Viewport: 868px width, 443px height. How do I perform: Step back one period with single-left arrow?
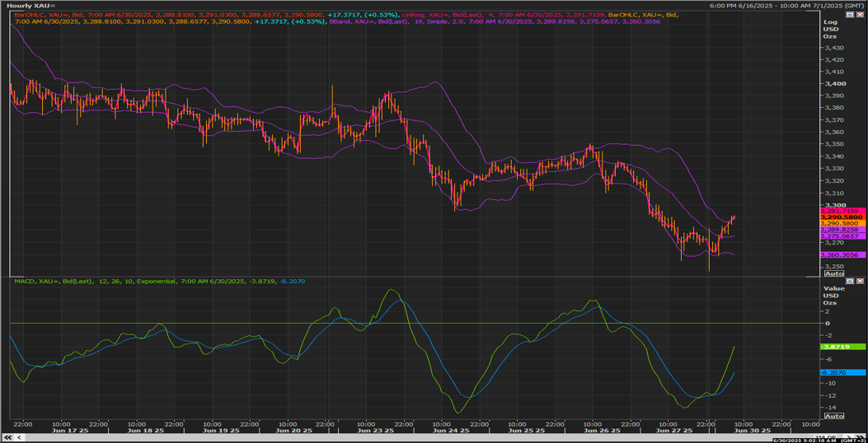click(x=20, y=437)
